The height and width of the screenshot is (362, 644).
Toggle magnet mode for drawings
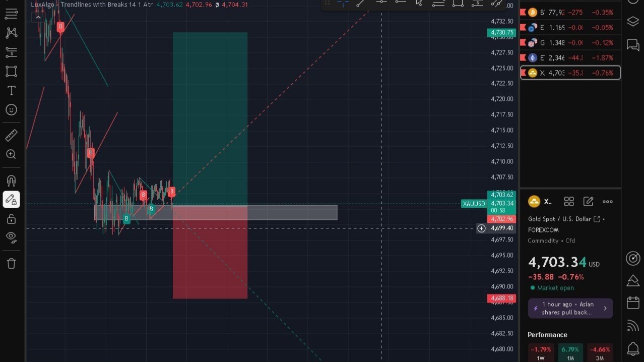point(11,180)
